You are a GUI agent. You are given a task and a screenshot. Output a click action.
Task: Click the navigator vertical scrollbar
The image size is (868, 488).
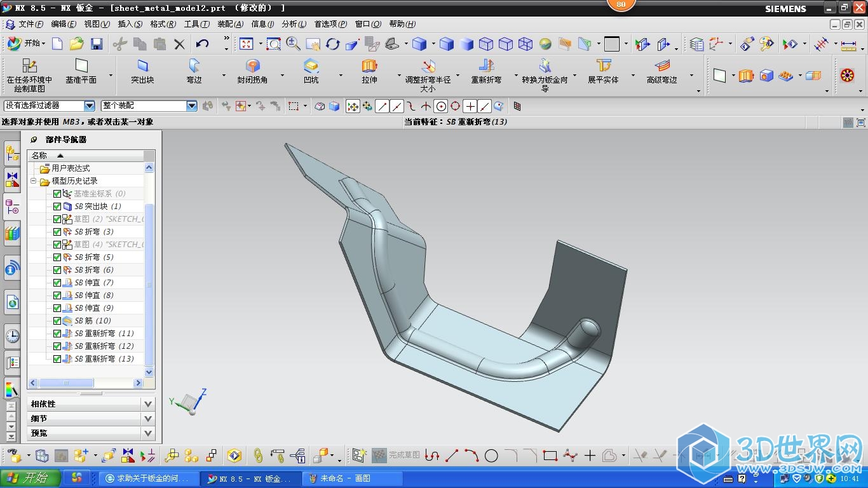coord(149,285)
